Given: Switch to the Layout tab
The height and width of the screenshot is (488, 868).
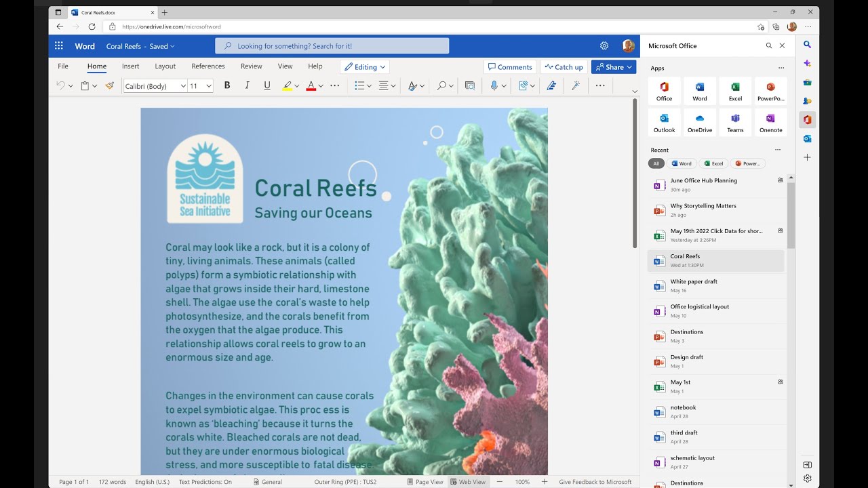Looking at the screenshot, I should [x=165, y=66].
